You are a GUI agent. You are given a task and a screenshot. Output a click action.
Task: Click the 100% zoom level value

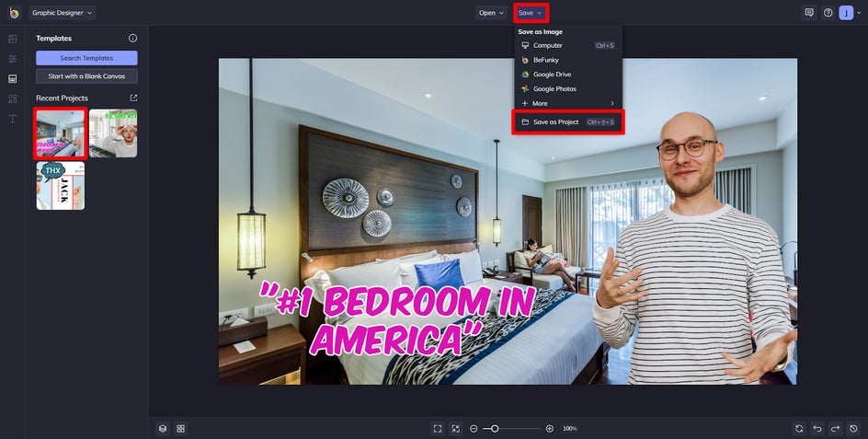[570, 429]
